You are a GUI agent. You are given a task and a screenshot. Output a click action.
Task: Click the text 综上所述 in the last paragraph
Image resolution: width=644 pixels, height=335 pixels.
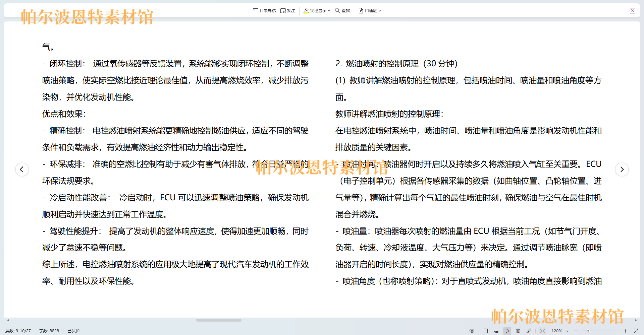pos(58,264)
